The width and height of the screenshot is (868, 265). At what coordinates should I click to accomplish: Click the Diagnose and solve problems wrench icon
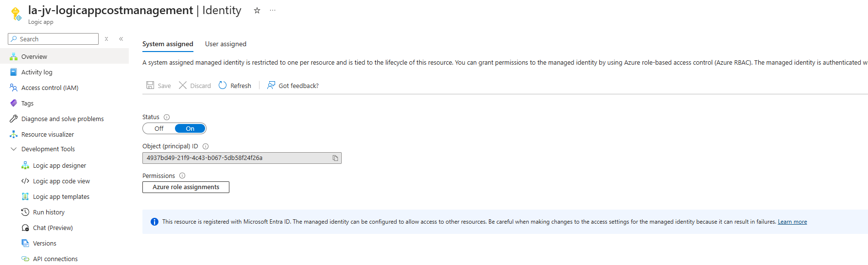click(14, 119)
